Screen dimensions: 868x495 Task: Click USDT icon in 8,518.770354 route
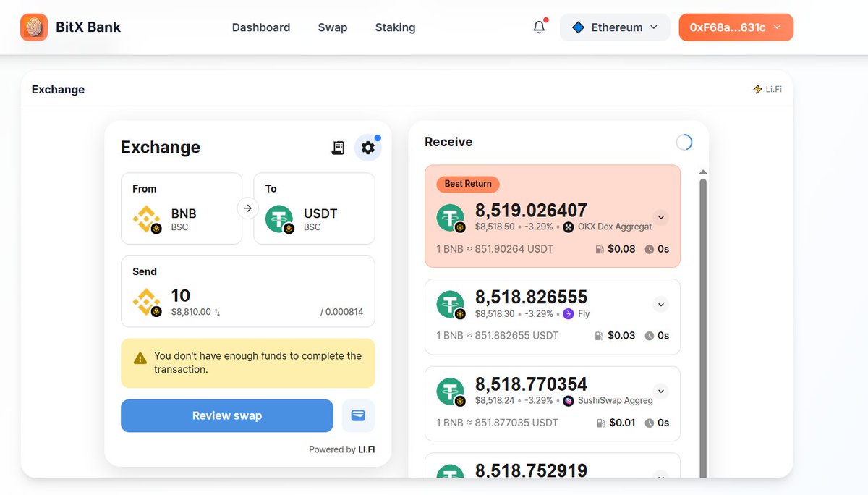(451, 392)
